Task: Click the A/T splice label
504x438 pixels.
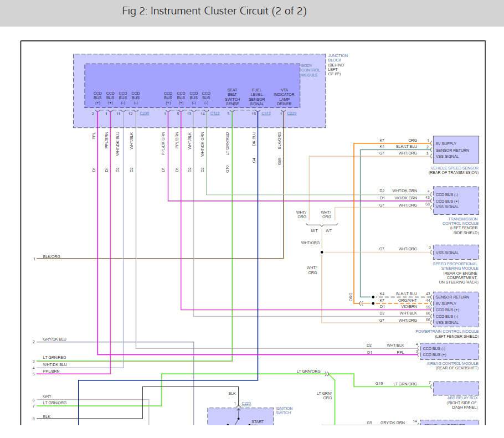Action: tap(329, 231)
